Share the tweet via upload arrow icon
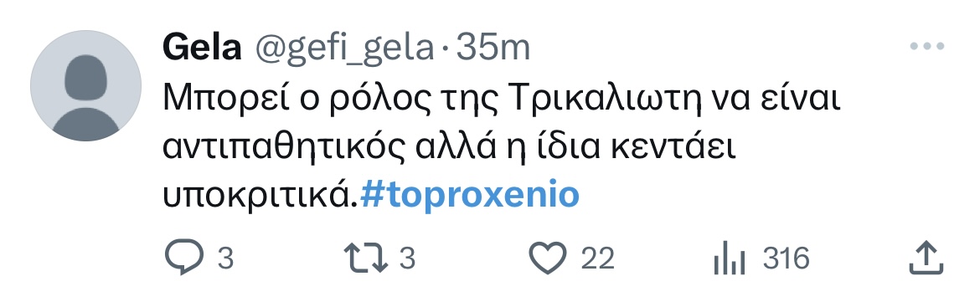This screenshot has height=307, width=980. (926, 257)
